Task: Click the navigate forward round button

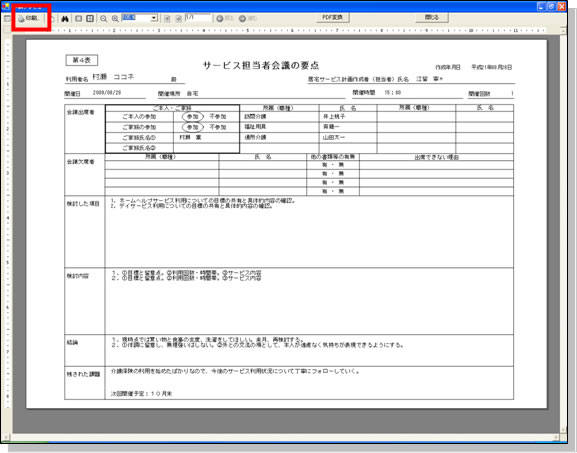Action: click(247, 18)
